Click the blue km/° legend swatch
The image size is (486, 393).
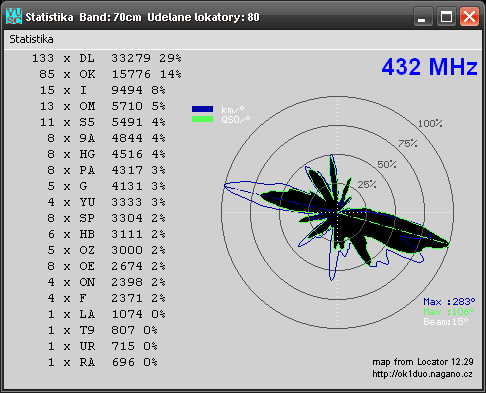tap(202, 109)
